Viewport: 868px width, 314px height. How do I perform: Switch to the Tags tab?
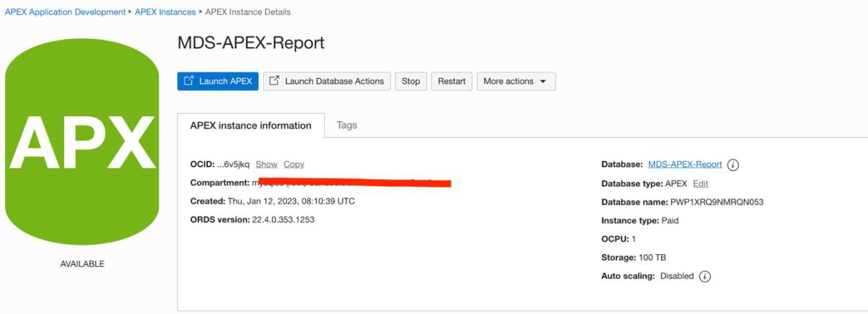347,125
